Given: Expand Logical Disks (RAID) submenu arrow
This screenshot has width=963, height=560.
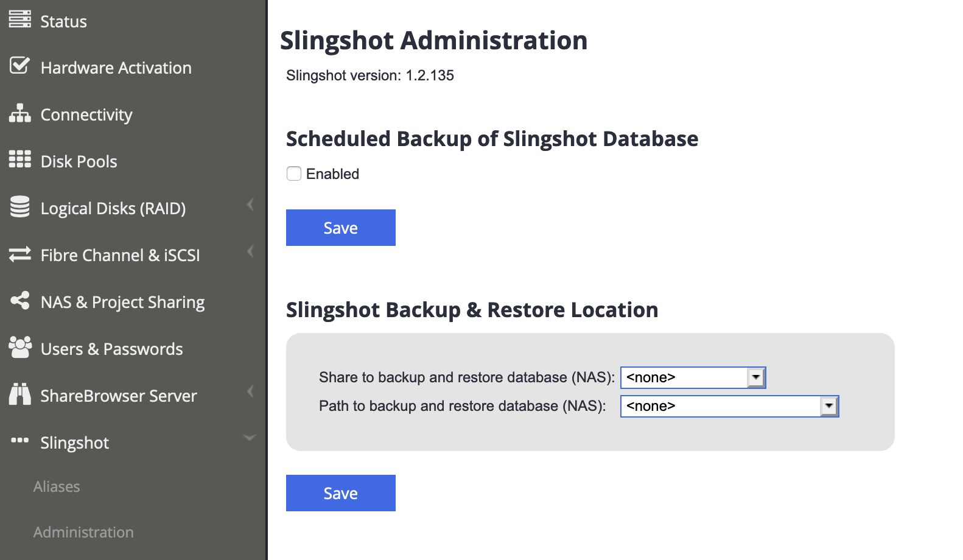Looking at the screenshot, I should [250, 205].
